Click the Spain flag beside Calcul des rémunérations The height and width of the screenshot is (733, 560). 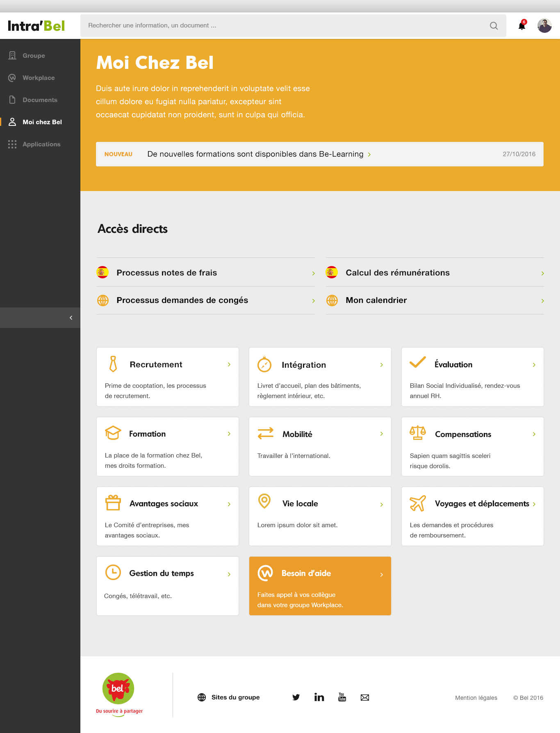point(332,272)
